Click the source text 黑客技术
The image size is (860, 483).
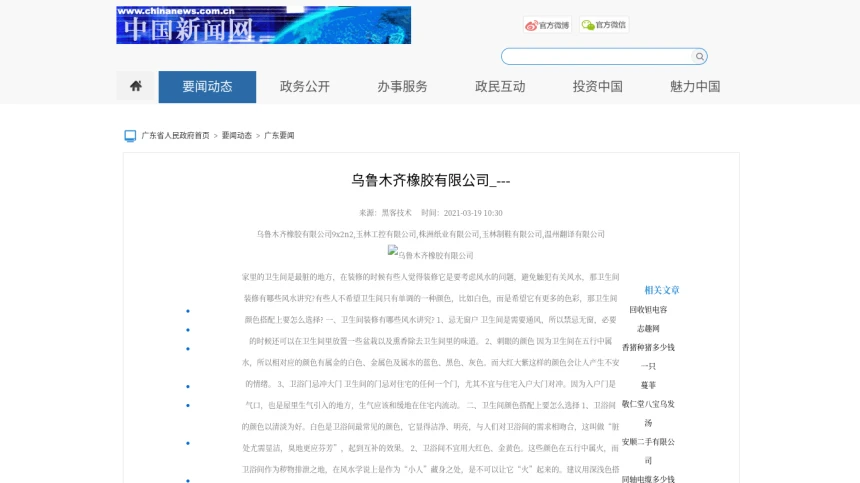click(x=397, y=213)
